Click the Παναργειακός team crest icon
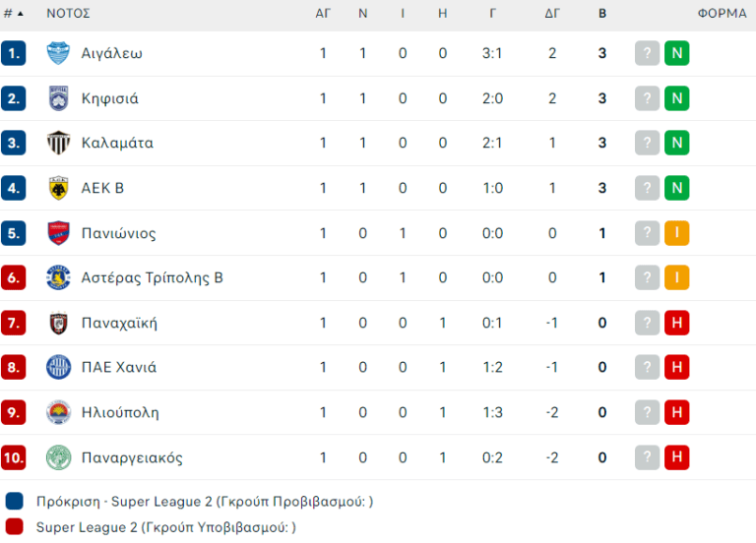This screenshot has width=756, height=543. pos(59,457)
